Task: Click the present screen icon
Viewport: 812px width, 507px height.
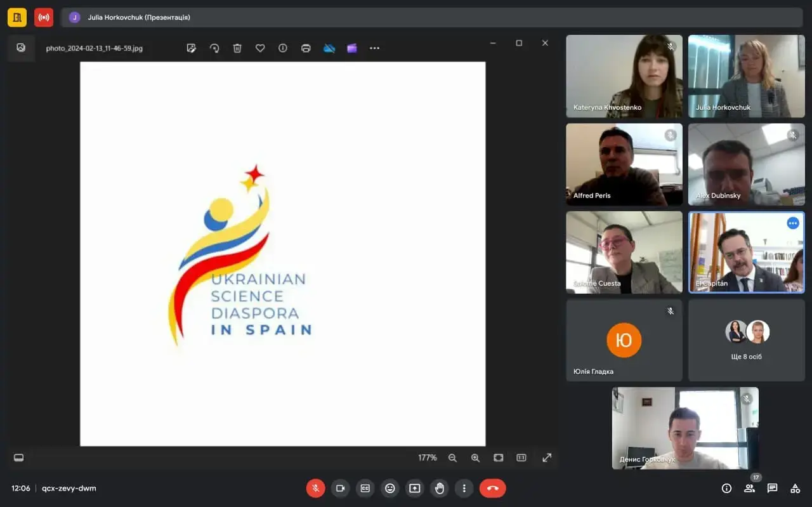Action: (x=414, y=488)
